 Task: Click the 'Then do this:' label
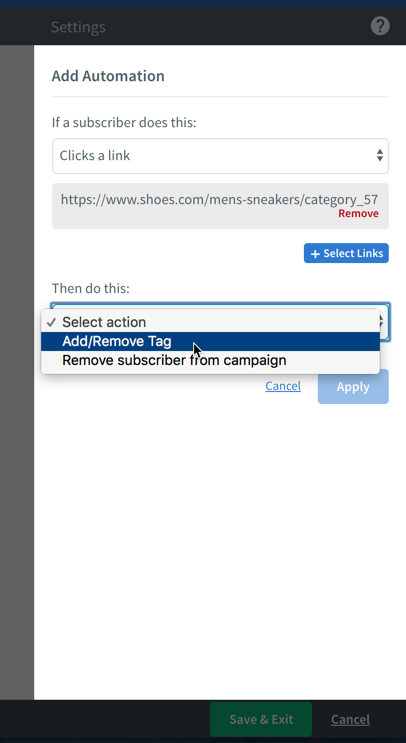click(90, 288)
